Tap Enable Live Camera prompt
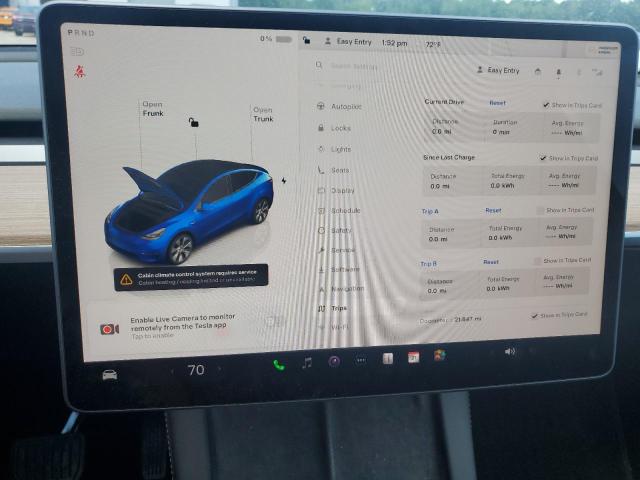640x480 pixels. pos(183,326)
